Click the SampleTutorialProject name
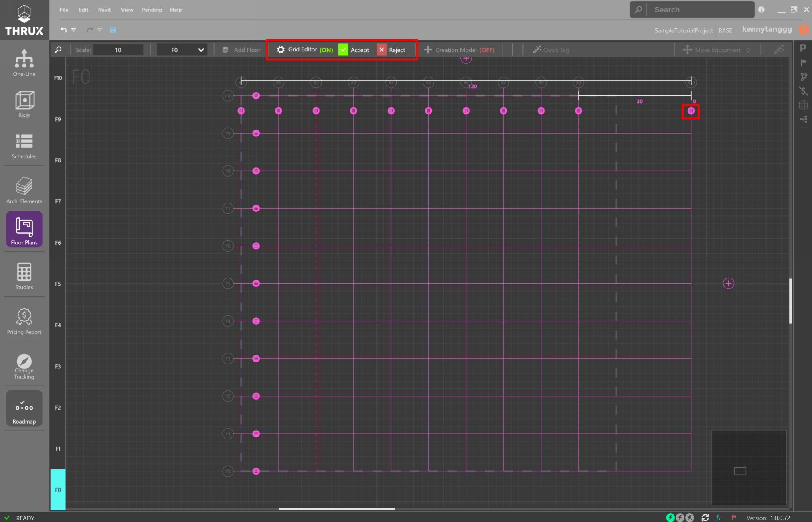The image size is (812, 522). (x=683, y=30)
